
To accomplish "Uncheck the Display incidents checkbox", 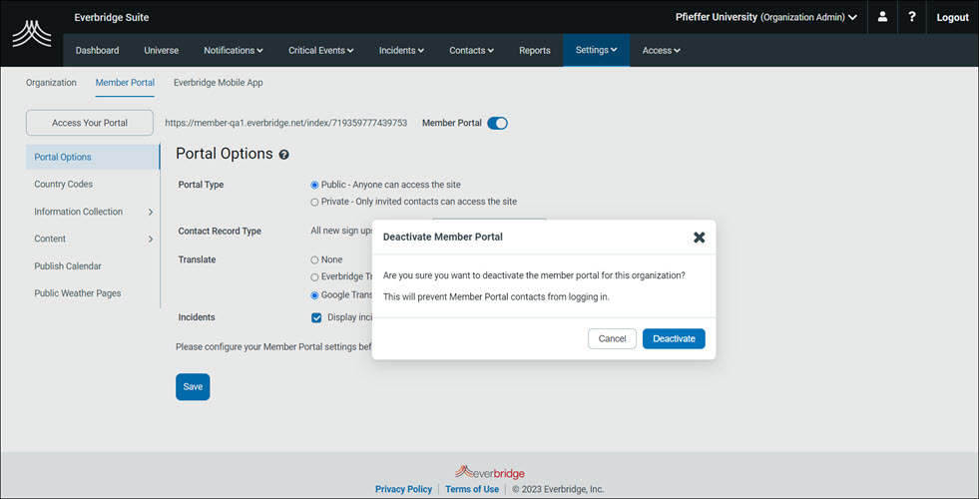I will (316, 317).
